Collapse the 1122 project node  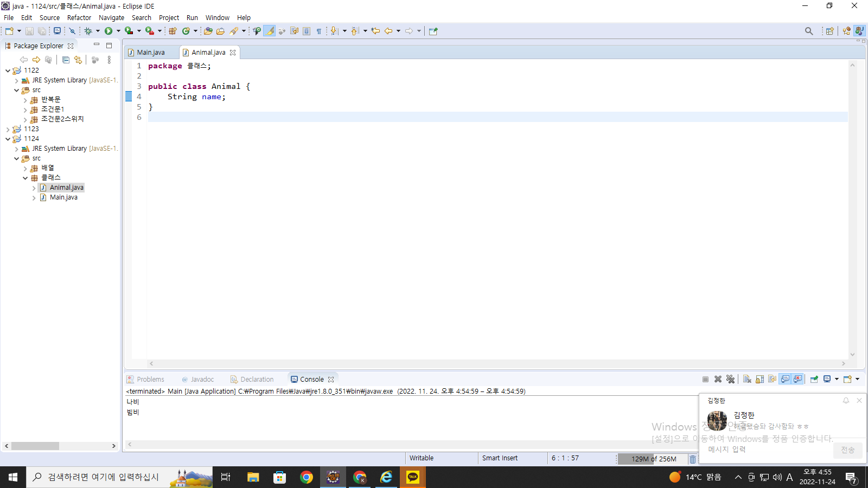[x=8, y=70]
